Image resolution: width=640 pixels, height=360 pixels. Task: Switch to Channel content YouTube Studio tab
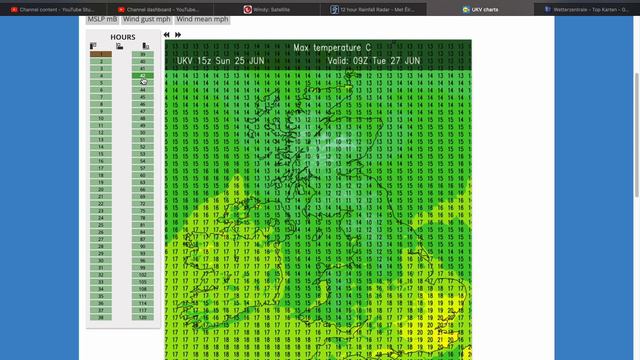[53, 9]
